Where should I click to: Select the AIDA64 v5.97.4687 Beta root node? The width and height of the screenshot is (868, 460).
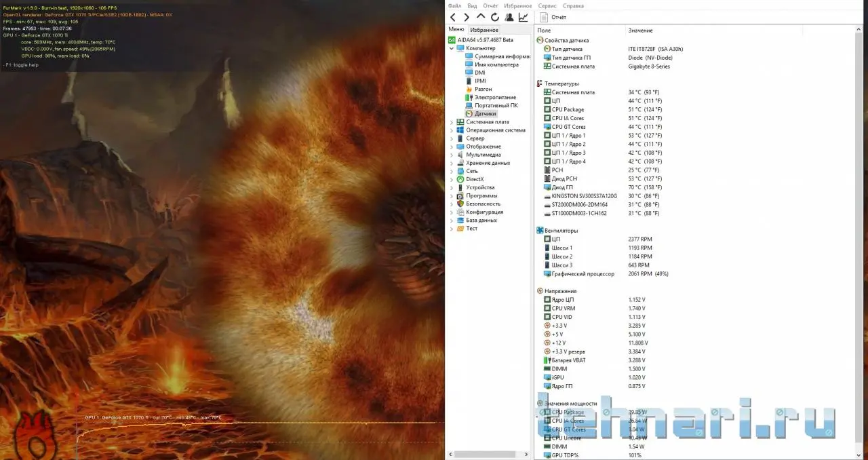pyautogui.click(x=481, y=40)
